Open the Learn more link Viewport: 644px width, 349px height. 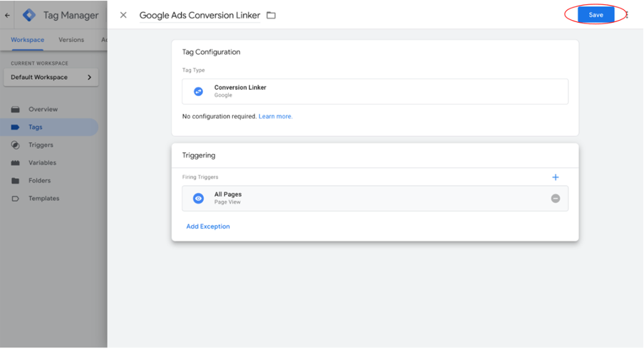275,116
